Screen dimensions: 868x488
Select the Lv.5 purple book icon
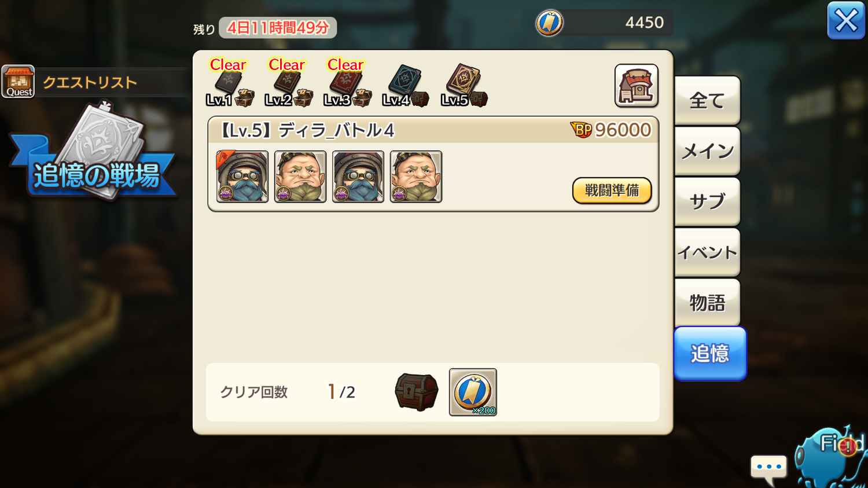(x=464, y=86)
